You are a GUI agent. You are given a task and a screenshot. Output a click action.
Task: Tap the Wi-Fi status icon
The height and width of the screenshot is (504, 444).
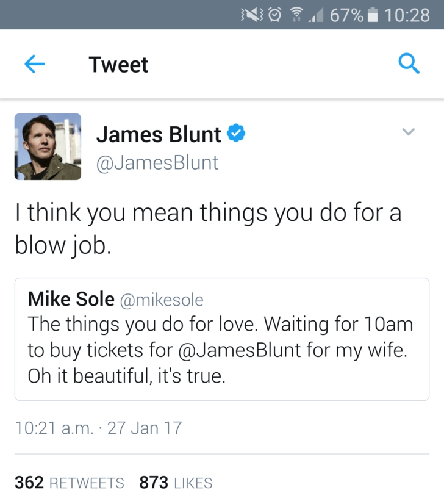pyautogui.click(x=297, y=15)
